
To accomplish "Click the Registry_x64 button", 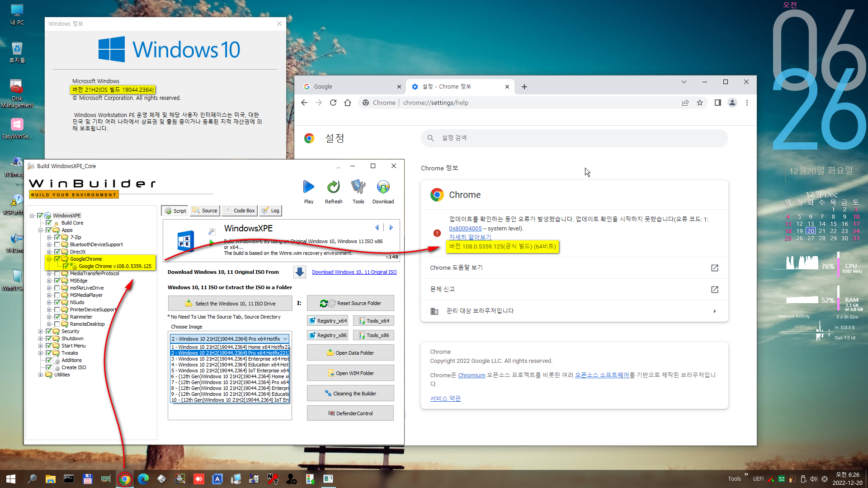I will click(327, 321).
